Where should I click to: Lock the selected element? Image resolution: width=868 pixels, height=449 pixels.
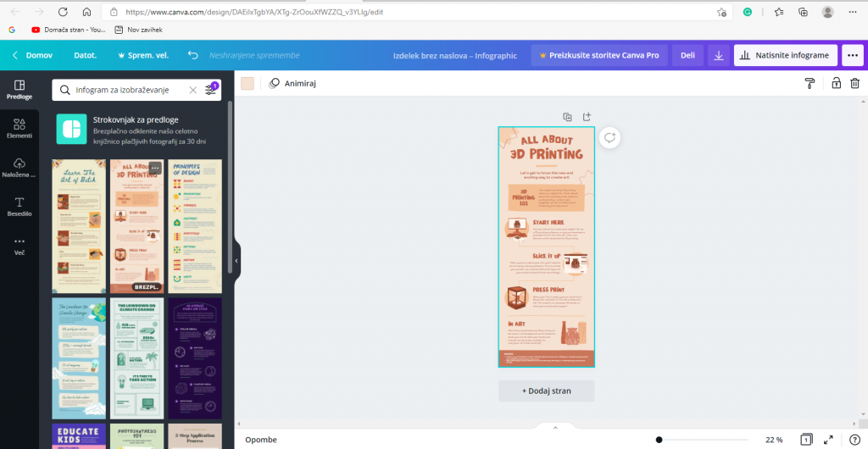[836, 84]
